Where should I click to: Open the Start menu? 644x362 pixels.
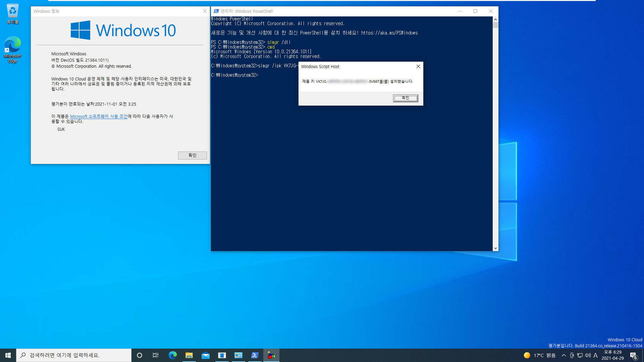click(x=8, y=355)
